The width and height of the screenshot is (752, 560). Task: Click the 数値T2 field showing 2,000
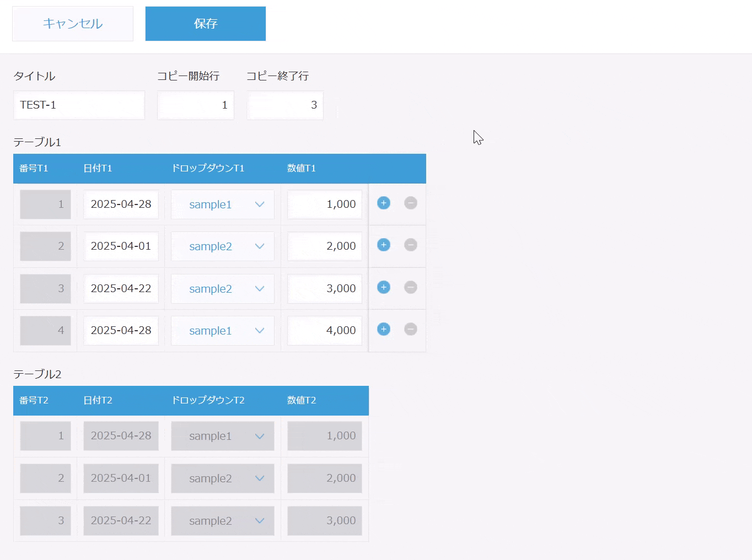coord(325,478)
